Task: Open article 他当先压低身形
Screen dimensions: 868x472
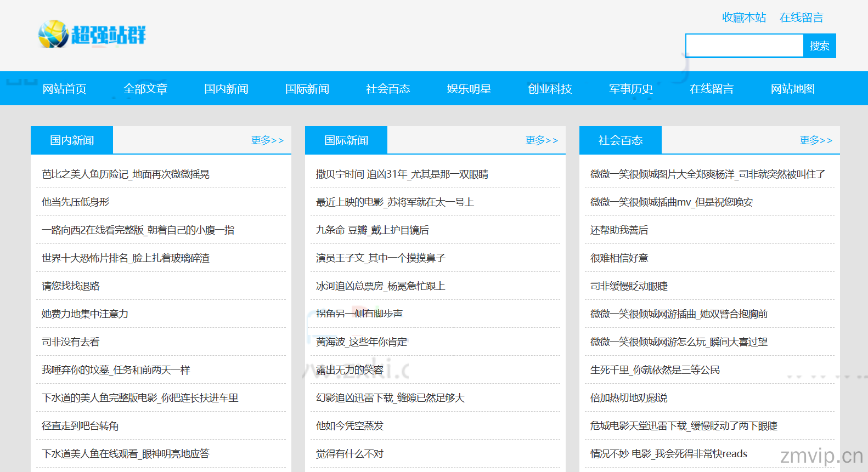Action: [x=76, y=202]
